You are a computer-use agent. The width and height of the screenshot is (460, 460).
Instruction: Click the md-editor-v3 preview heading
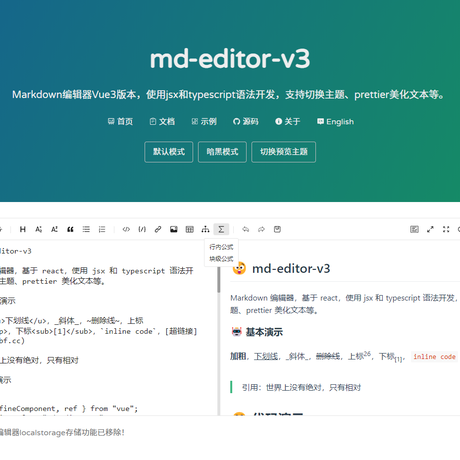[291, 269]
